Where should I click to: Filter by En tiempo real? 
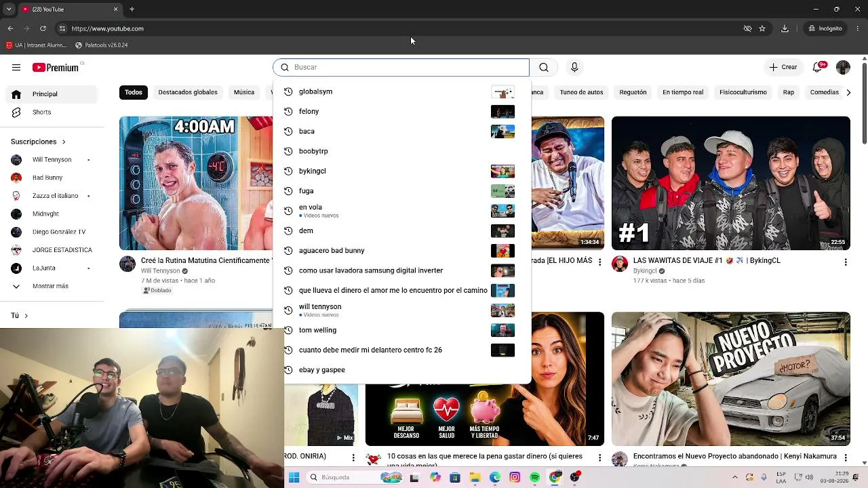[x=683, y=92]
